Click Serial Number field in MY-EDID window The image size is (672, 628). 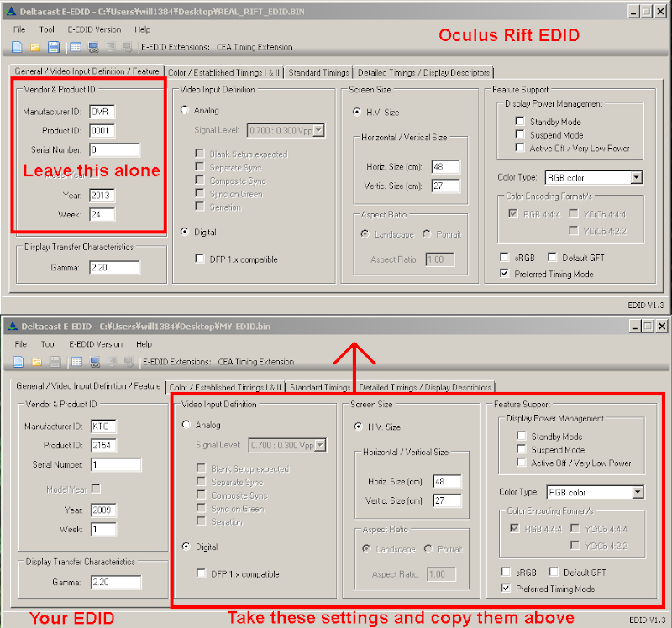[x=116, y=465]
